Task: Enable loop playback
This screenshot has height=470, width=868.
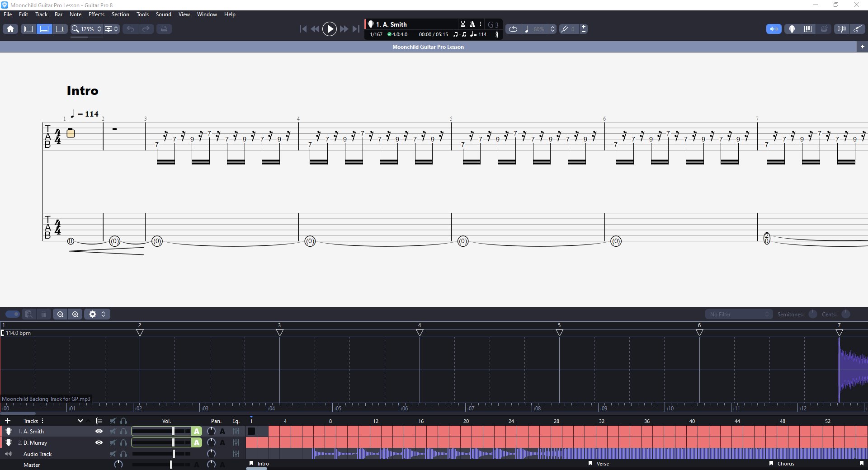Action: coord(513,29)
